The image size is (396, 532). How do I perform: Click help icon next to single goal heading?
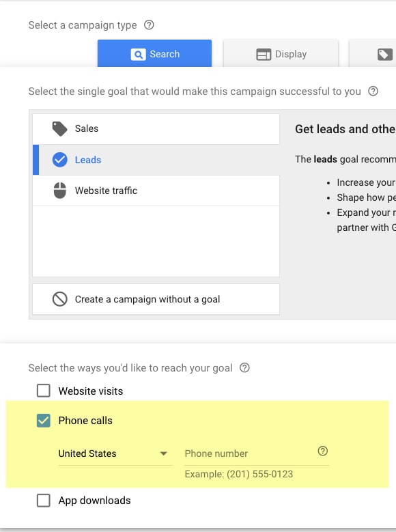[373, 91]
